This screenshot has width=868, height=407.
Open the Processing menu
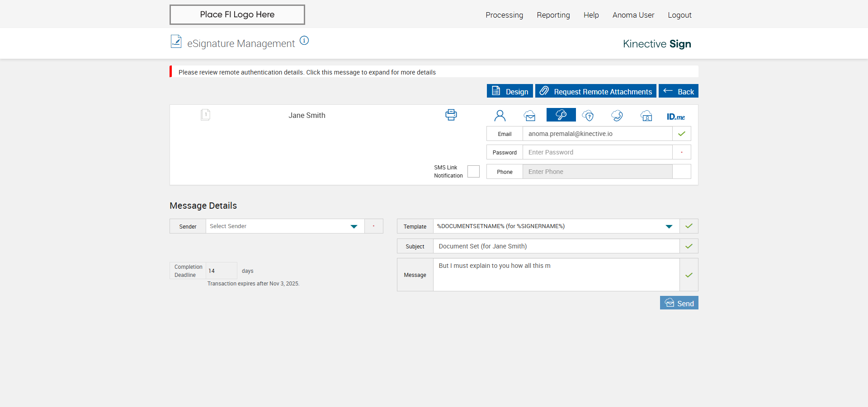point(504,15)
